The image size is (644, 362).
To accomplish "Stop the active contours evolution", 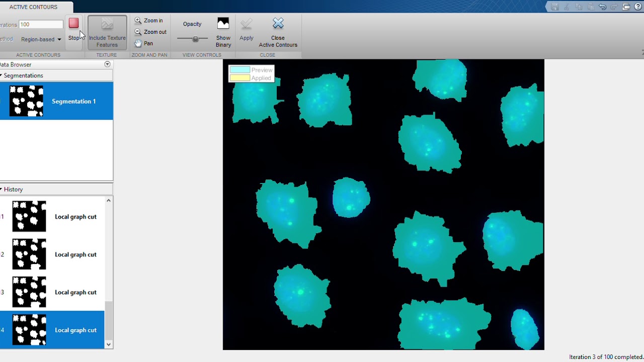I will (x=74, y=29).
